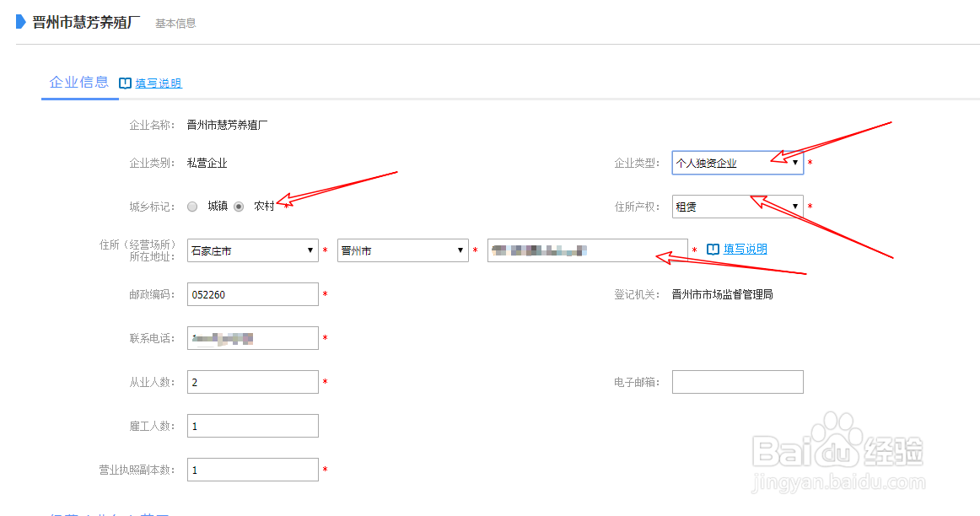Switch to the 企业信息 tab

coord(79,83)
